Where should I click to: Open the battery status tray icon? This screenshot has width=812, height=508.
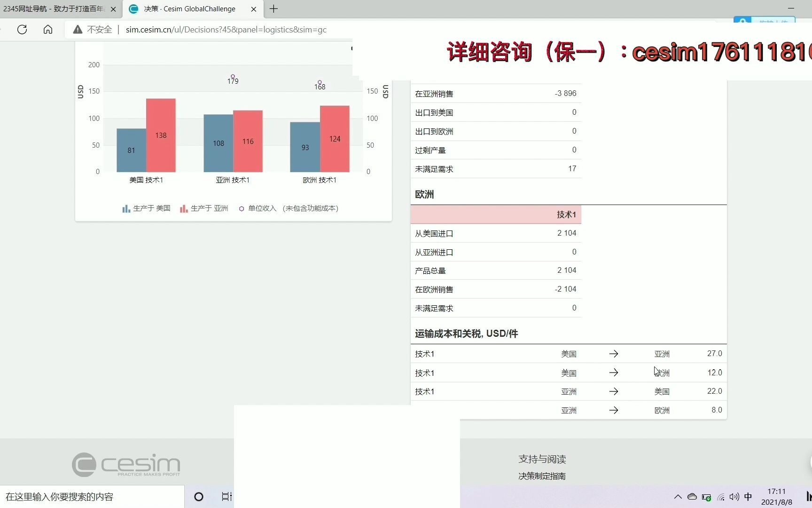pos(706,497)
